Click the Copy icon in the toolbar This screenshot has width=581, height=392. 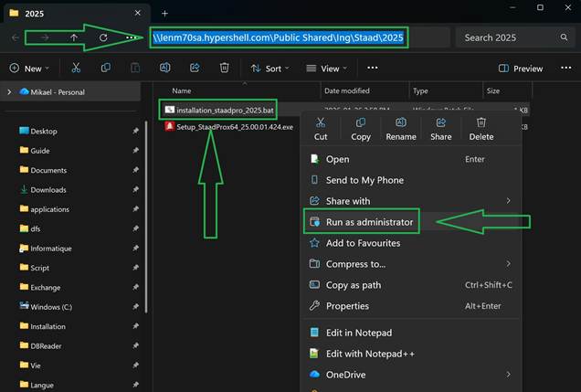106,68
